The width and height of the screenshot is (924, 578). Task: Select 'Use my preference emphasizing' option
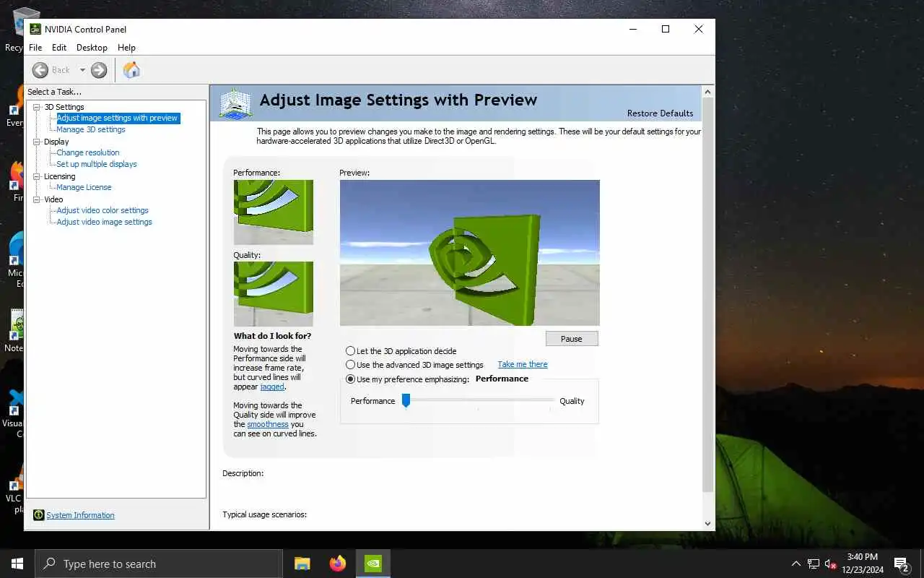351,379
